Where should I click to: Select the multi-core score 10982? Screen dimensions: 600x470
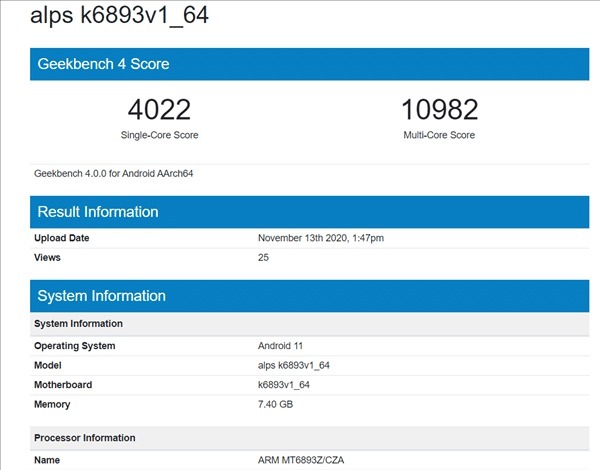[439, 109]
